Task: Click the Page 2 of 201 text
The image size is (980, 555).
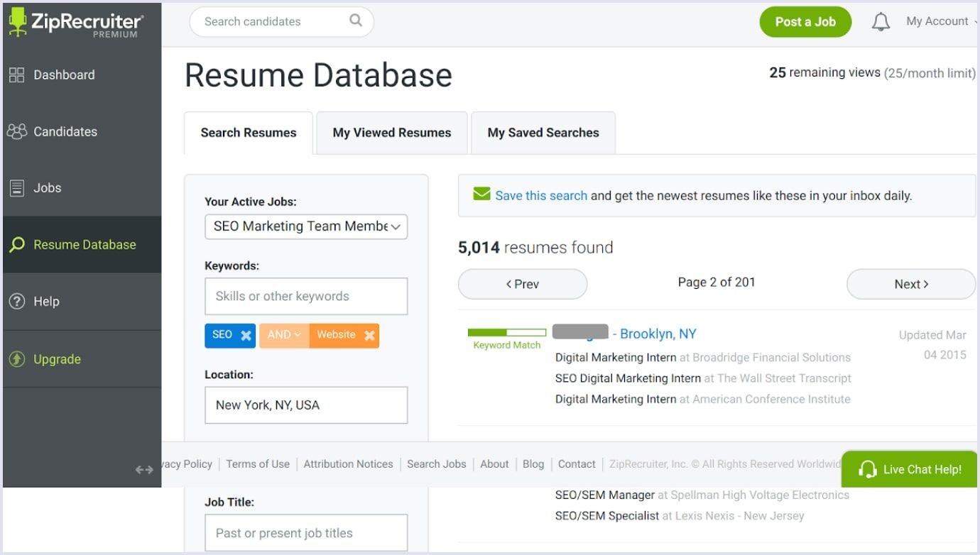Action: (x=717, y=282)
